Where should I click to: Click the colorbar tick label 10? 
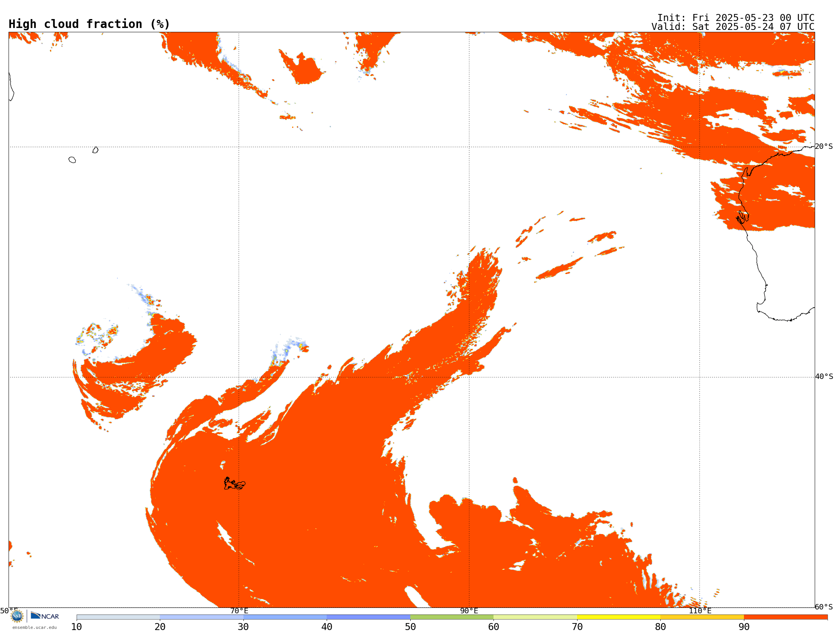pyautogui.click(x=77, y=627)
